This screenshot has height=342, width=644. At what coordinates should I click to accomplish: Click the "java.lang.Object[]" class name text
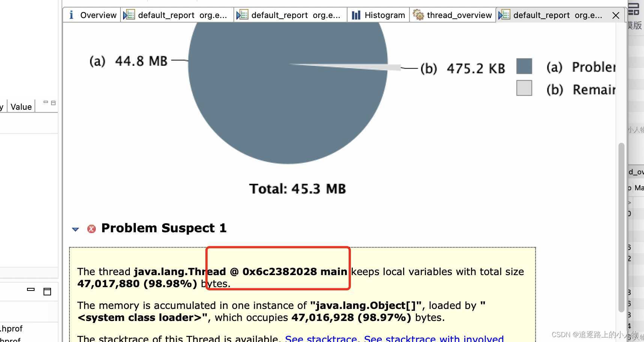[x=366, y=306]
